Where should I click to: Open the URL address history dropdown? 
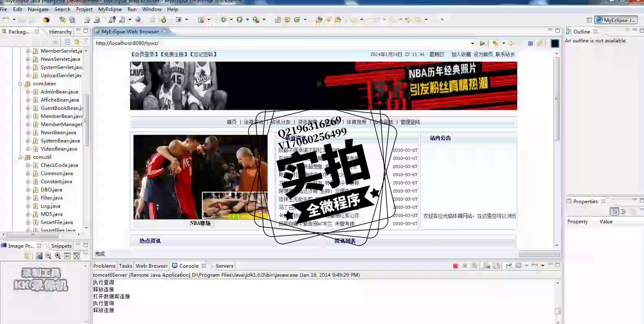[472, 43]
